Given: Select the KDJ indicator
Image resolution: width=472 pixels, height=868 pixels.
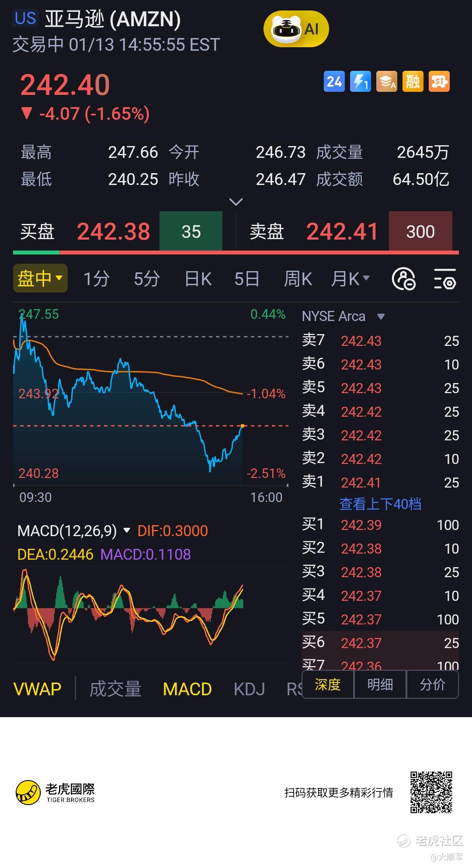Looking at the screenshot, I should point(250,689).
